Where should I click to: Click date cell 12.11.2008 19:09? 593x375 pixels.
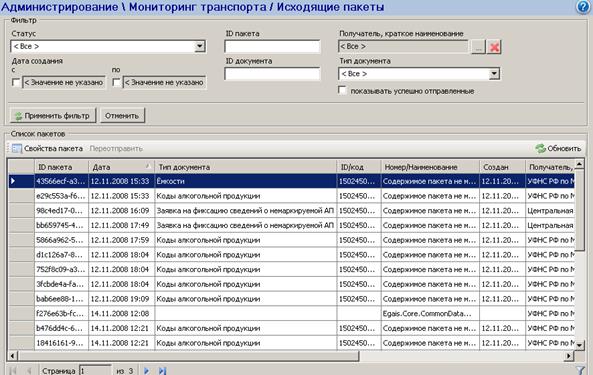[121, 299]
